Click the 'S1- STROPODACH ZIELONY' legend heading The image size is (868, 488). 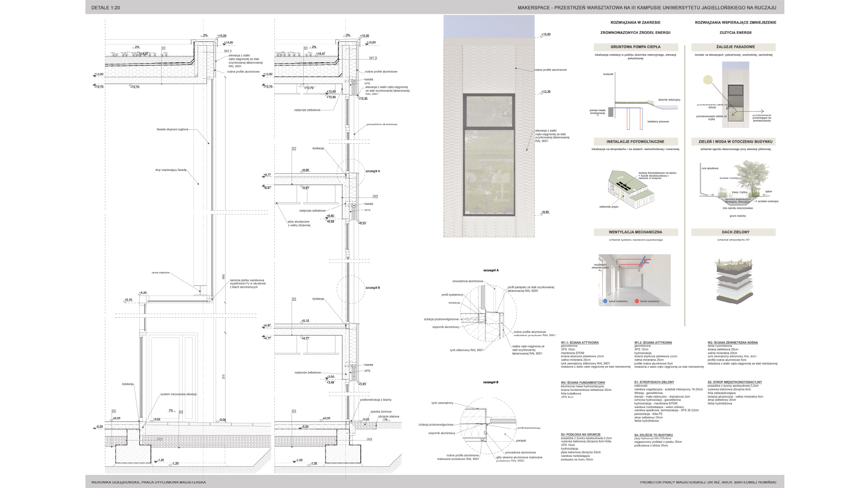654,382
